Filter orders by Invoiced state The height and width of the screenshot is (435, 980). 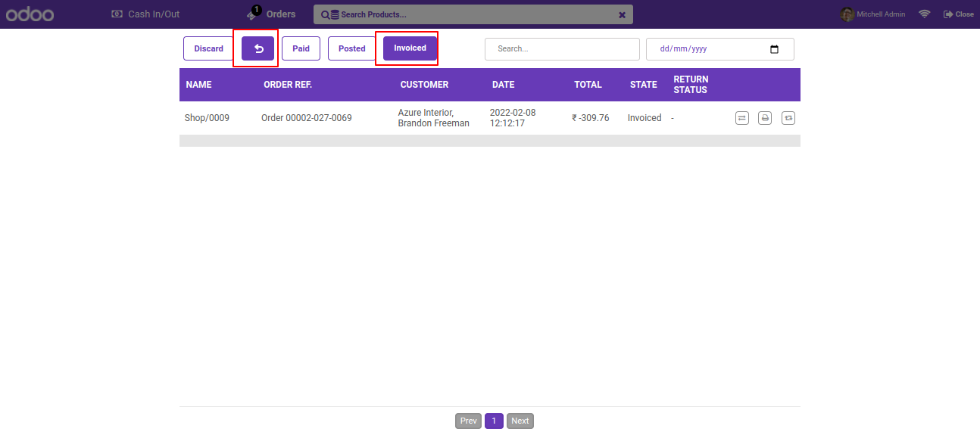(410, 48)
